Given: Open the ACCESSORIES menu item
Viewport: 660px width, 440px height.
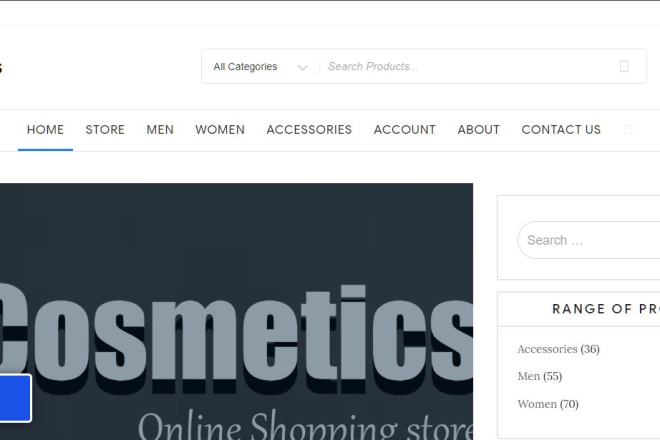Looking at the screenshot, I should pyautogui.click(x=309, y=130).
